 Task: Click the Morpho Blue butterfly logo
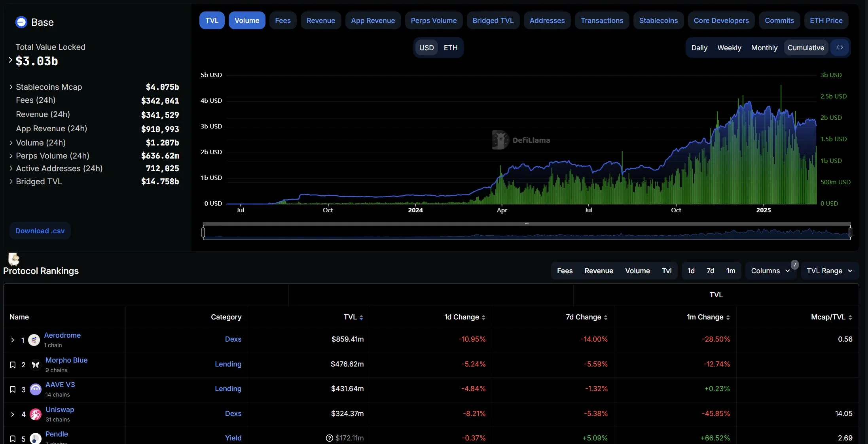click(x=35, y=365)
